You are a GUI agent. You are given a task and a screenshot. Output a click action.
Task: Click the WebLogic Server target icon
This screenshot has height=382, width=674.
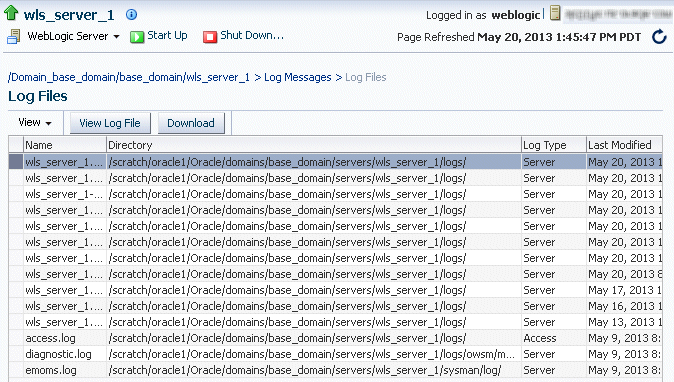(x=14, y=37)
